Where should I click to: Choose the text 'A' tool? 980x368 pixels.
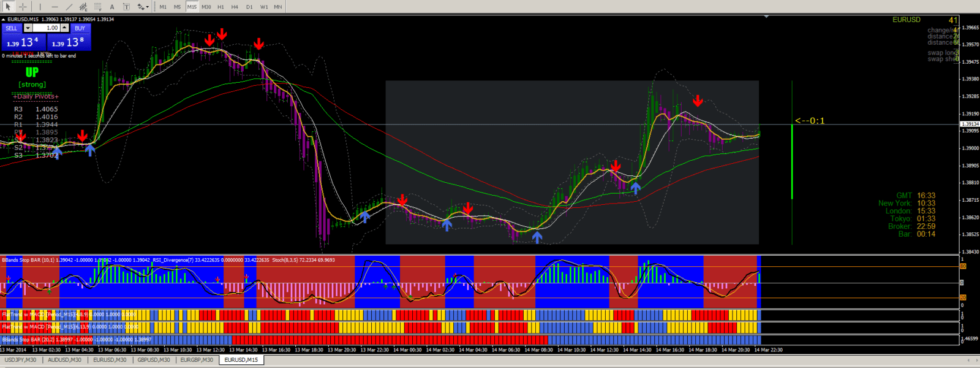(112, 7)
